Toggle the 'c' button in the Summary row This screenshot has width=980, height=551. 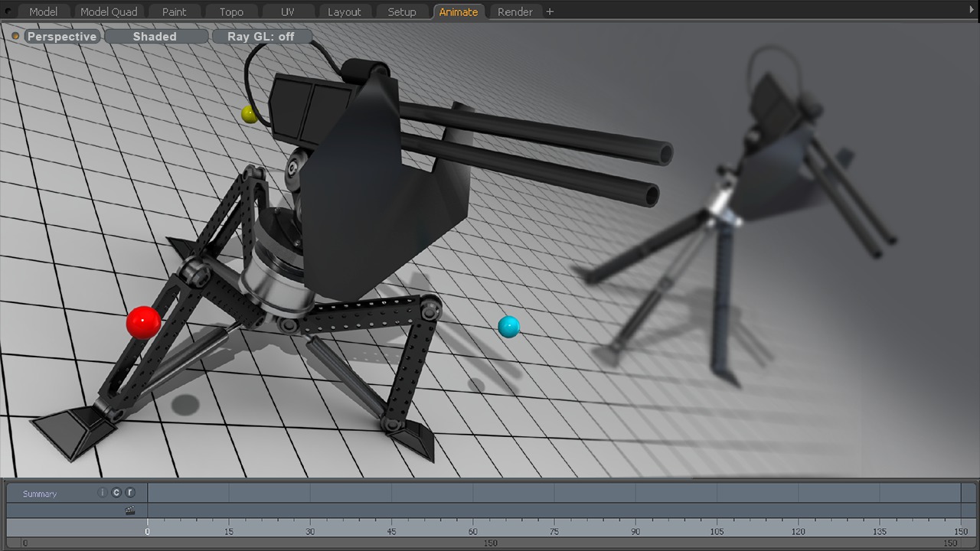pos(116,494)
